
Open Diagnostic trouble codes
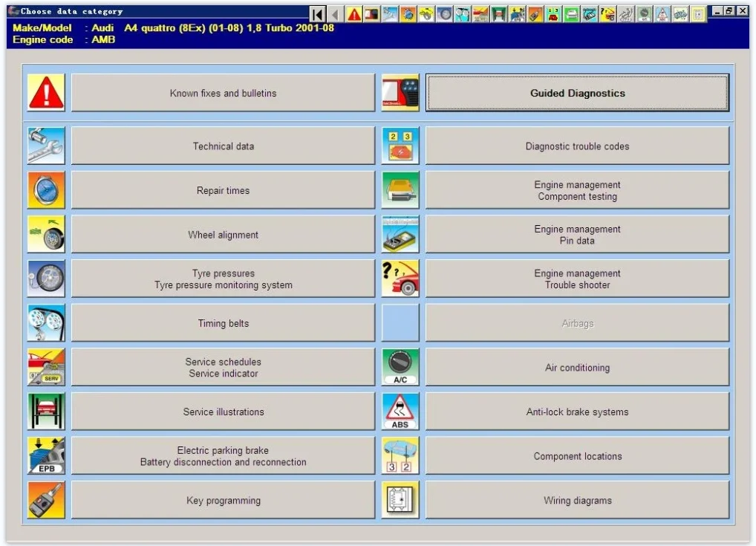click(x=577, y=146)
